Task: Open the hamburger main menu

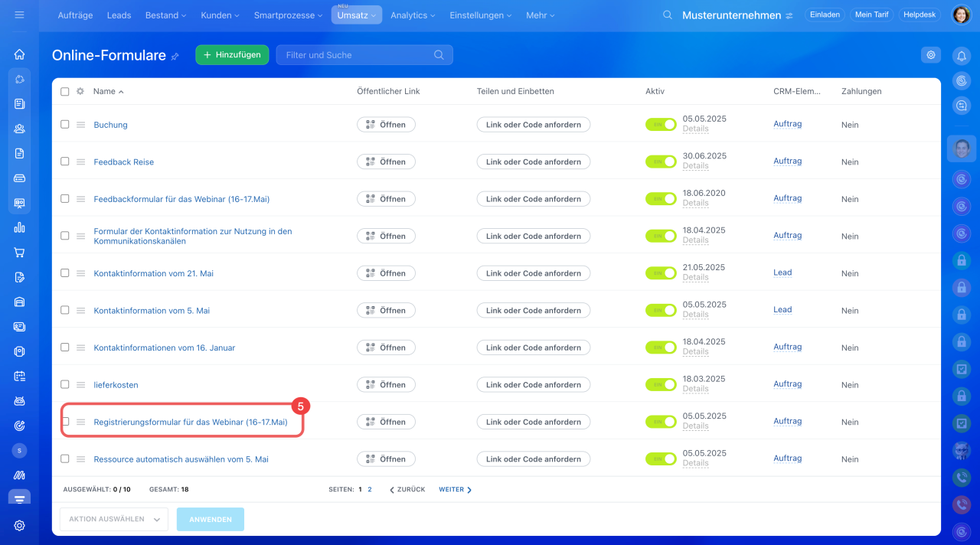Action: (x=19, y=15)
